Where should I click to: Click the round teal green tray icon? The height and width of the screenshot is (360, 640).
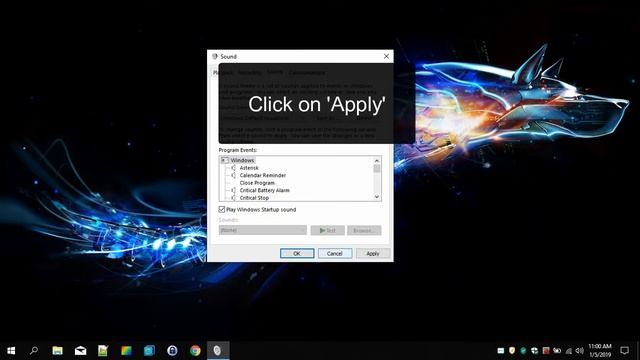(523, 351)
